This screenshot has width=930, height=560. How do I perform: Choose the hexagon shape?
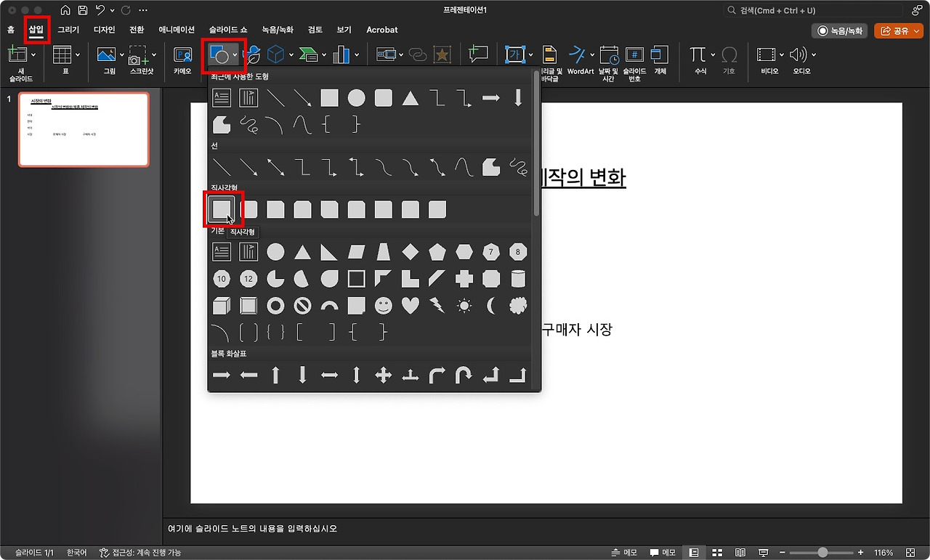click(464, 252)
